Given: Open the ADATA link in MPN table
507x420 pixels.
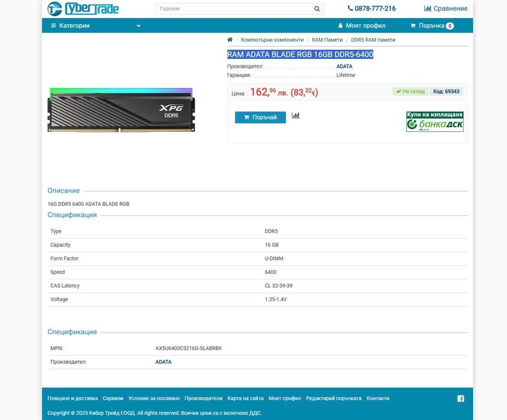Looking at the screenshot, I should pos(163,362).
